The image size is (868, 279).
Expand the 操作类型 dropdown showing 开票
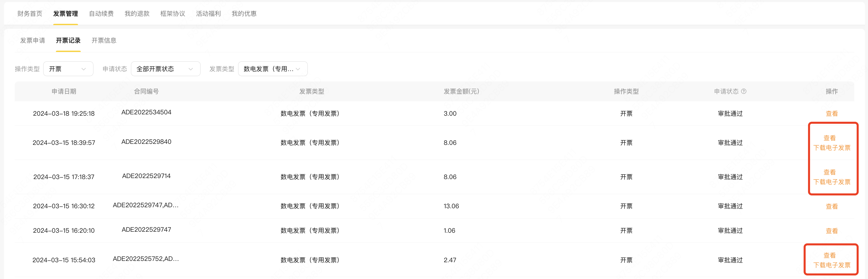(68, 69)
